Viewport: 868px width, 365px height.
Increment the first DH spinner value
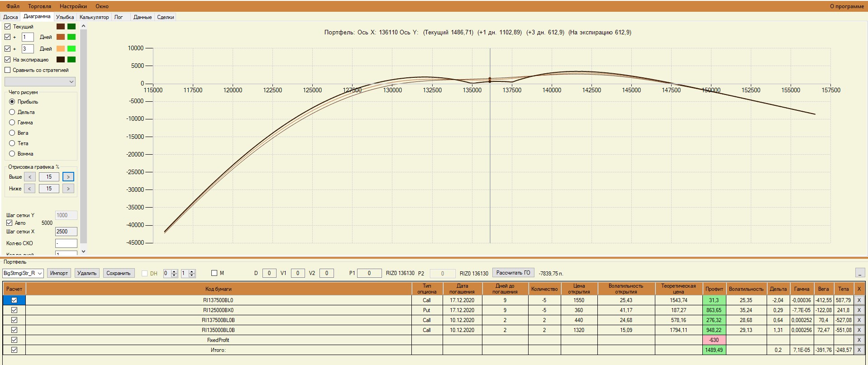click(174, 271)
